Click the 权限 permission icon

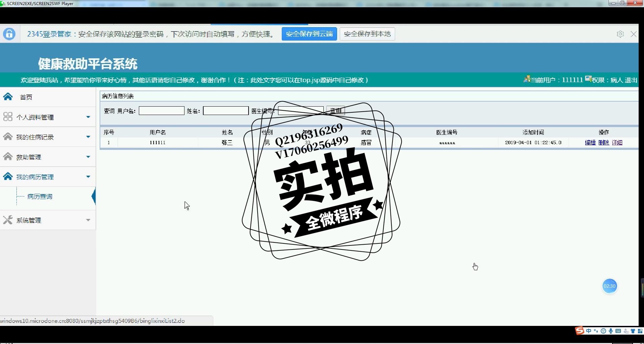(x=588, y=79)
